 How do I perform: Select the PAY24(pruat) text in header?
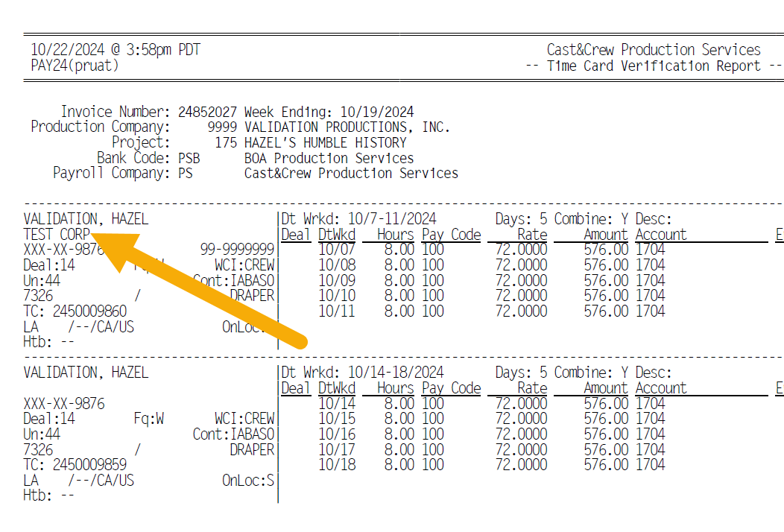[75, 66]
